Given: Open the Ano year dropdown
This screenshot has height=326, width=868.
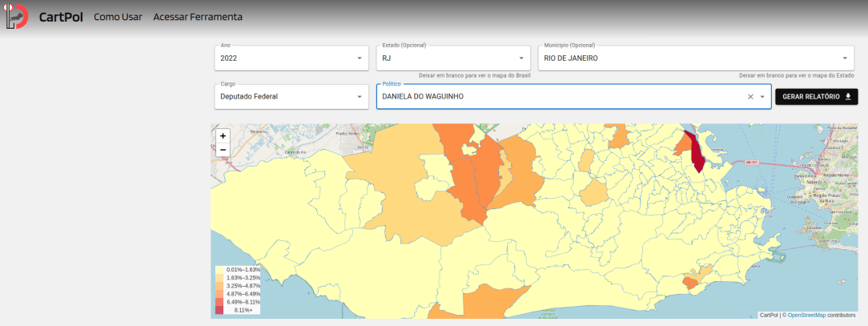Looking at the screenshot, I should (359, 58).
